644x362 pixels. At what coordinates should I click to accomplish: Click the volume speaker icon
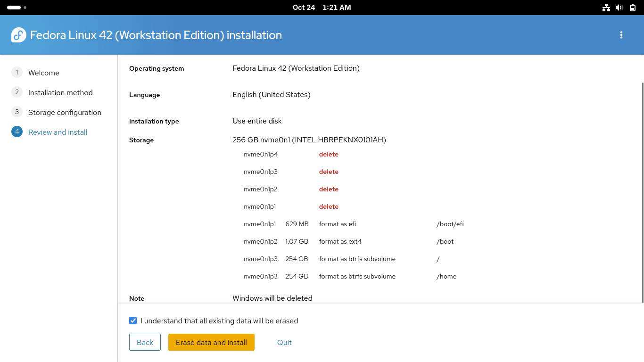pos(619,8)
